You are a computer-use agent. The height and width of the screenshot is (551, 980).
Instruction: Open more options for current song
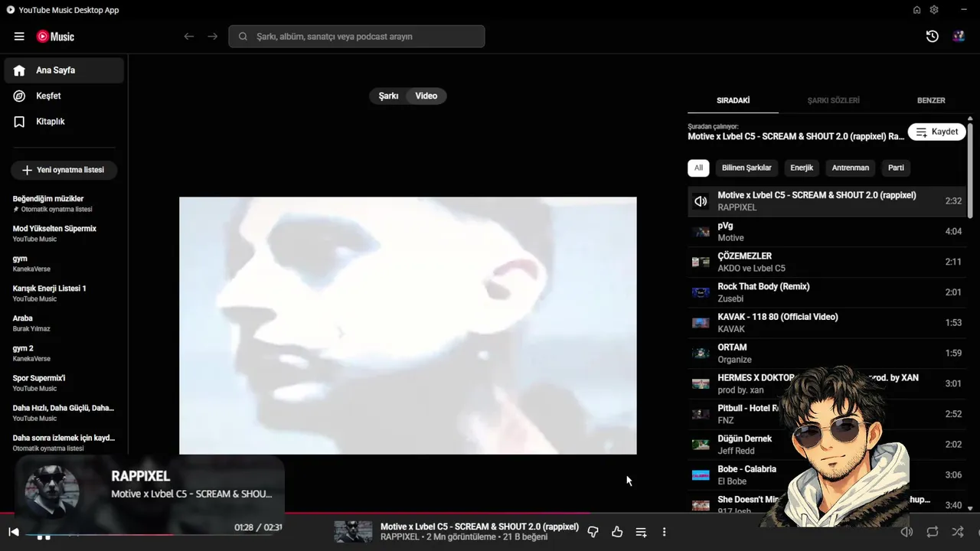click(664, 532)
